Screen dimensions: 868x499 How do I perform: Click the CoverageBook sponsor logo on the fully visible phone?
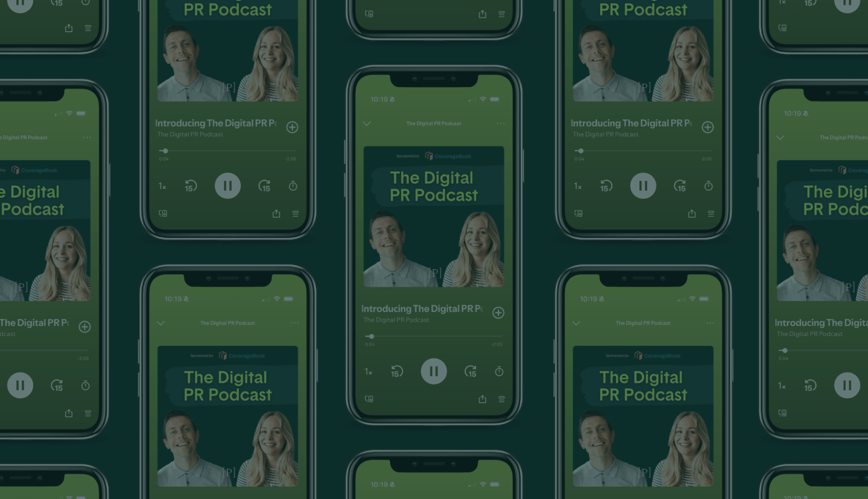448,156
